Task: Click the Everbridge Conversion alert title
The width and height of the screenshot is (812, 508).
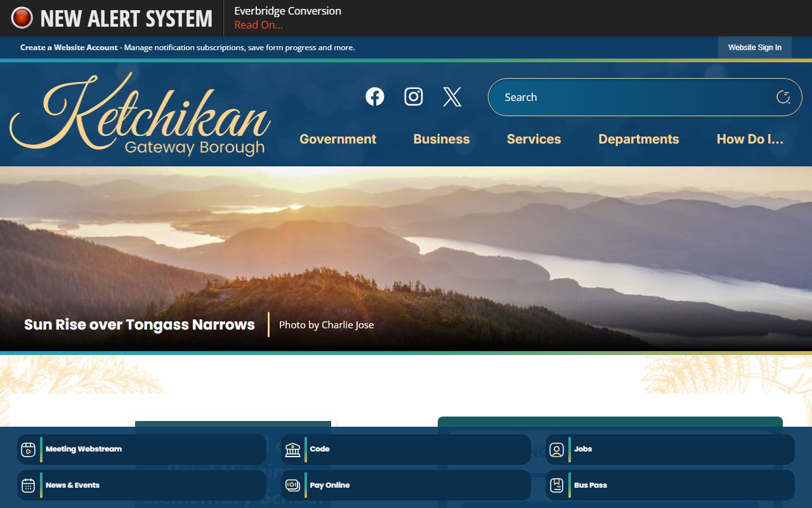Action: pyautogui.click(x=287, y=11)
